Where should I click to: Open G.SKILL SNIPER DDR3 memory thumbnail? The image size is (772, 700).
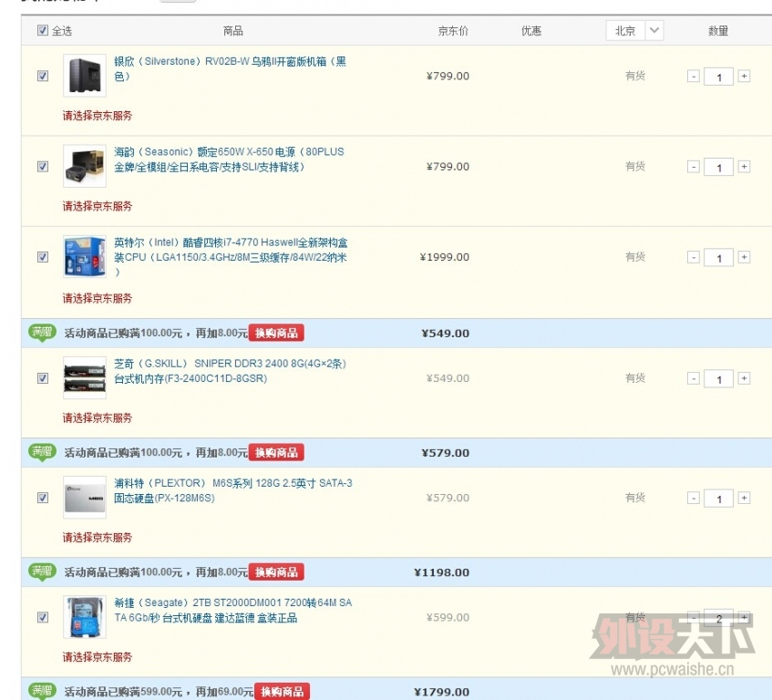click(85, 377)
